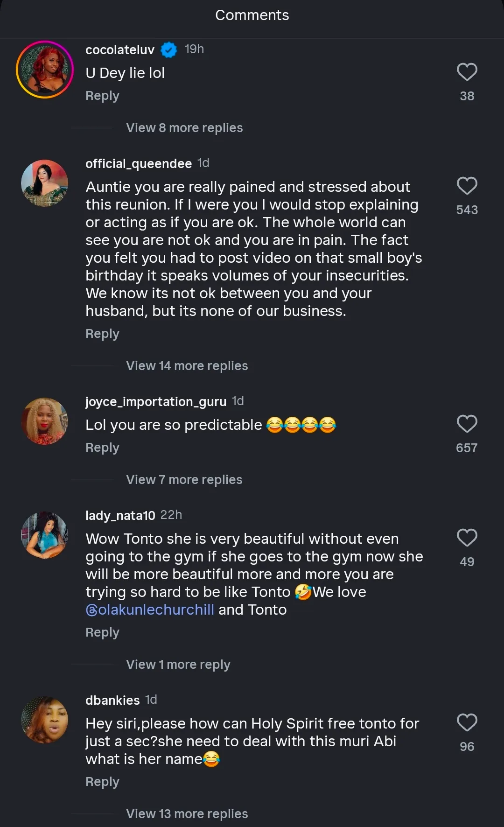The image size is (504, 827).
Task: Tap dbankies' profile picture
Action: [45, 720]
